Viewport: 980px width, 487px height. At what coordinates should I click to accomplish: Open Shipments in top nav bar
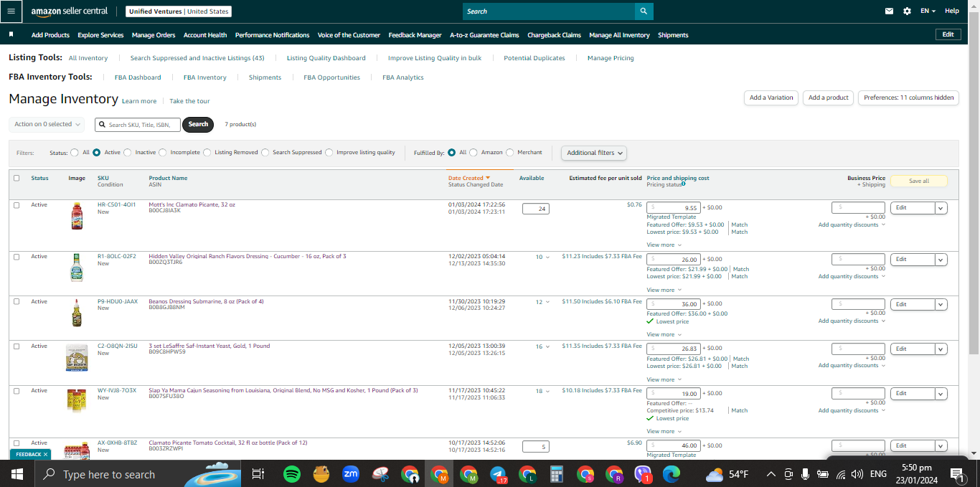[673, 35]
